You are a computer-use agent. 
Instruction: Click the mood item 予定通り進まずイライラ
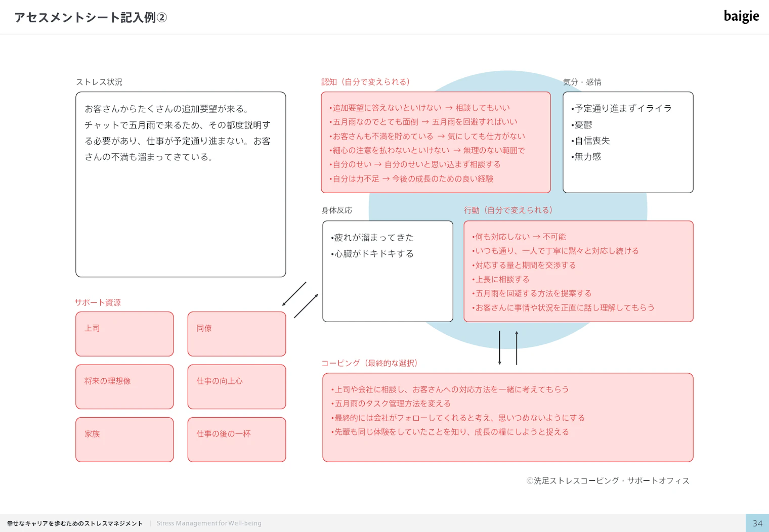(x=621, y=108)
